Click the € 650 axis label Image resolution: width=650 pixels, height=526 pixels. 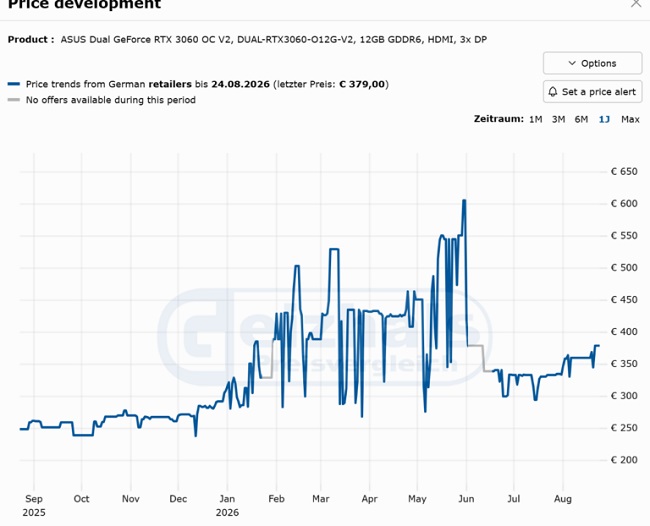tap(624, 172)
